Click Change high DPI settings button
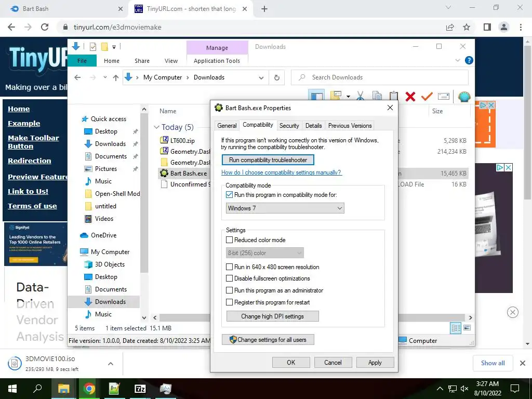Viewport: 532px width, 399px height. [272, 316]
